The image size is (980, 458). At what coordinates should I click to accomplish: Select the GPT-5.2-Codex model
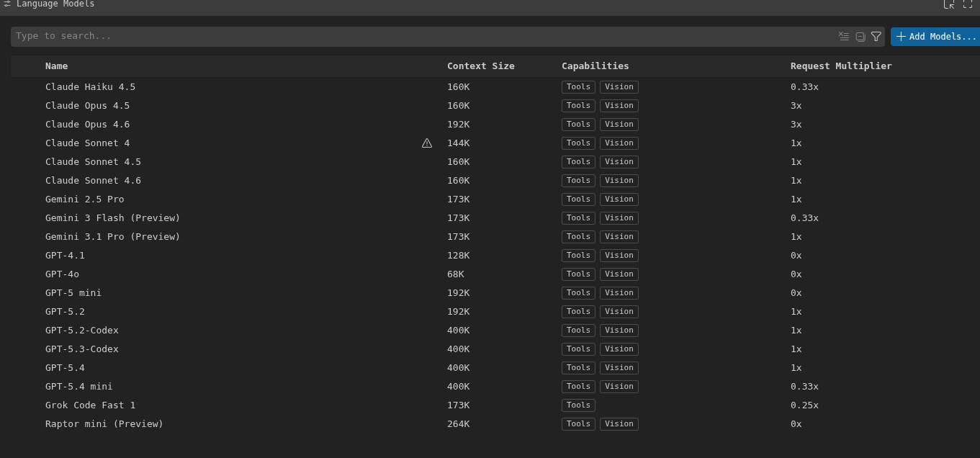click(82, 331)
